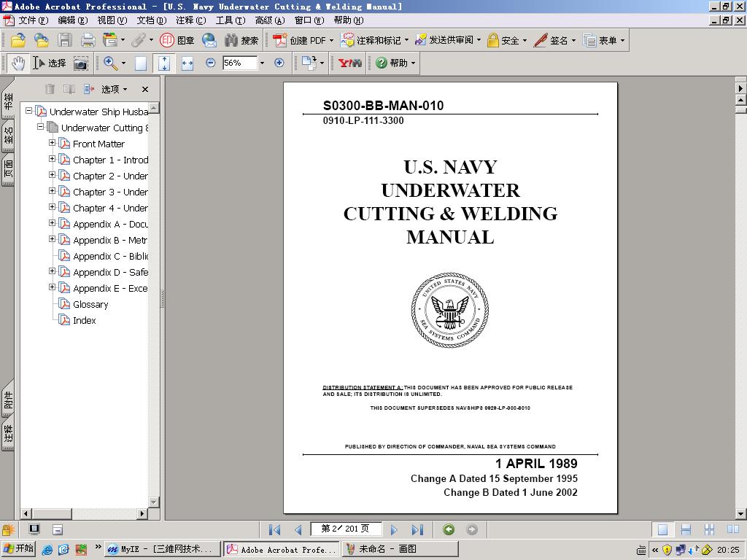747x560 pixels.
Task: Open the File menu
Action: [34, 20]
